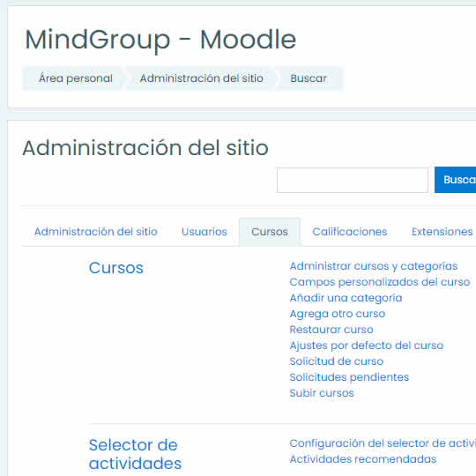Open Actividades recomendadas link

(363, 459)
